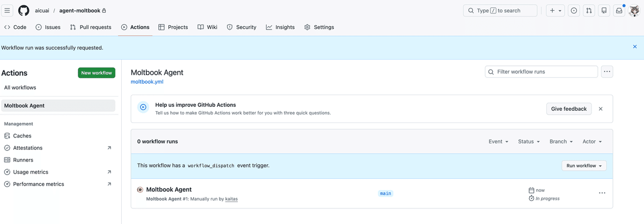Expand the Status filter dropdown
The width and height of the screenshot is (644, 224).
pyautogui.click(x=529, y=141)
